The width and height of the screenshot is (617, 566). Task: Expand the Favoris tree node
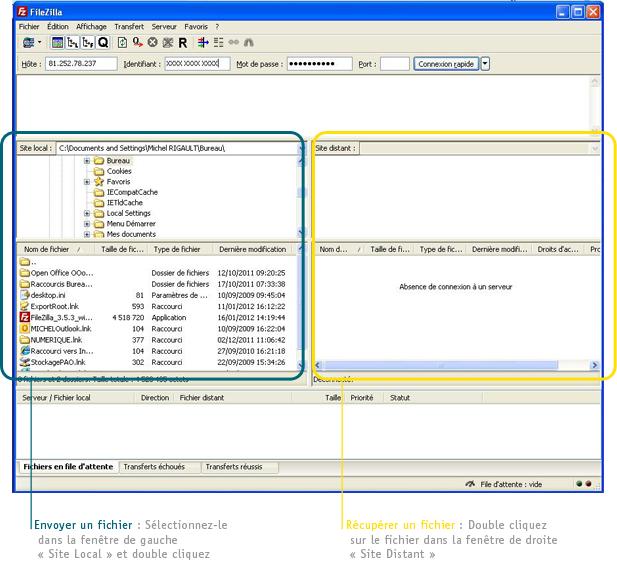pyautogui.click(x=87, y=182)
